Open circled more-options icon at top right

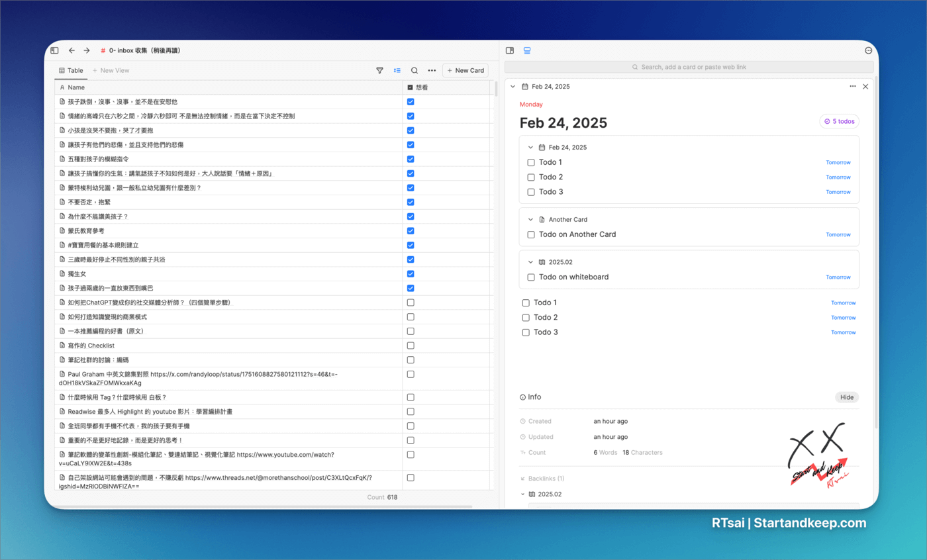pyautogui.click(x=868, y=50)
